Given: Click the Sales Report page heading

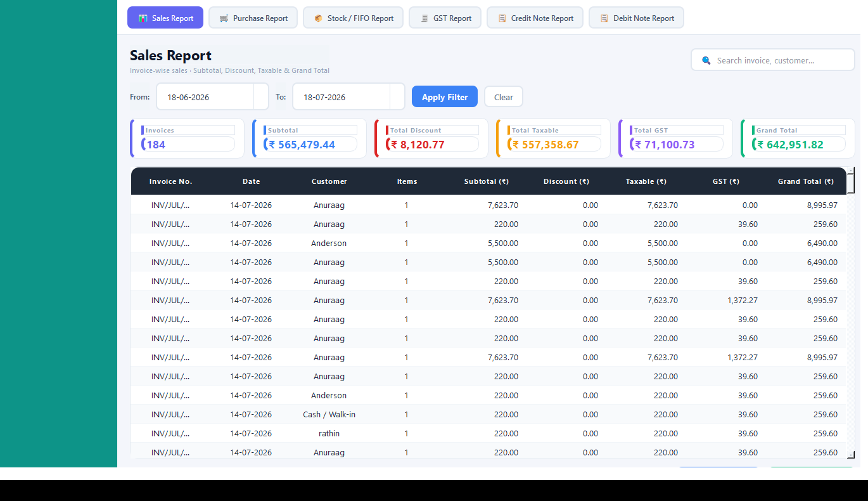Looking at the screenshot, I should coord(170,55).
